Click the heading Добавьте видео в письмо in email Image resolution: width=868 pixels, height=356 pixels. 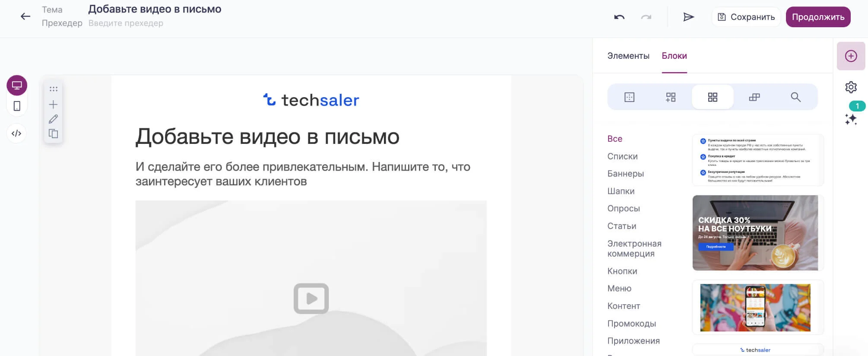click(x=267, y=137)
